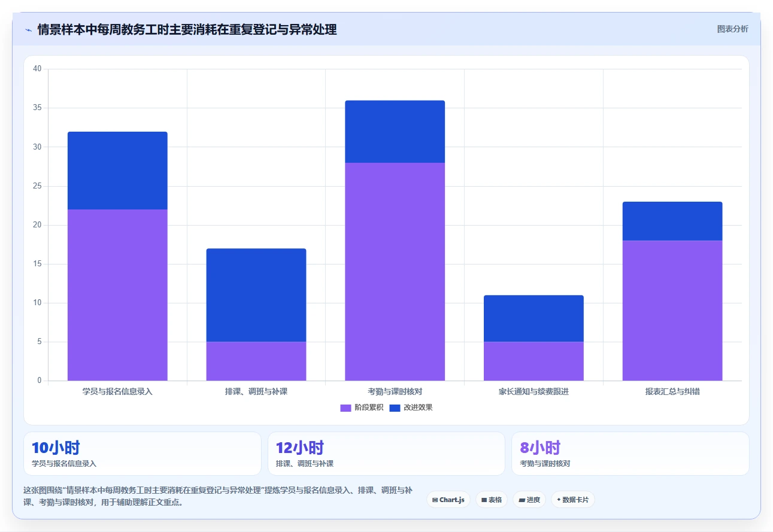Click blue bar segment for 学员与报名信息录入
The image size is (773, 532).
click(117, 171)
